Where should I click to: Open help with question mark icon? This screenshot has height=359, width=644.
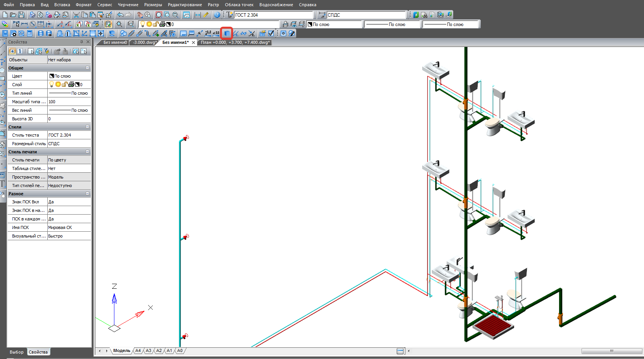[217, 15]
